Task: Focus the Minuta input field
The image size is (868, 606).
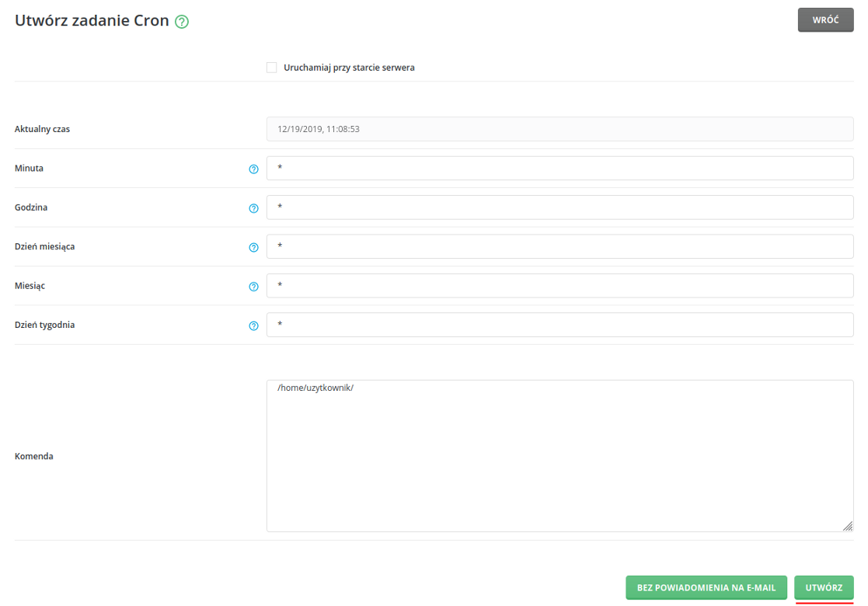Action: [559, 169]
